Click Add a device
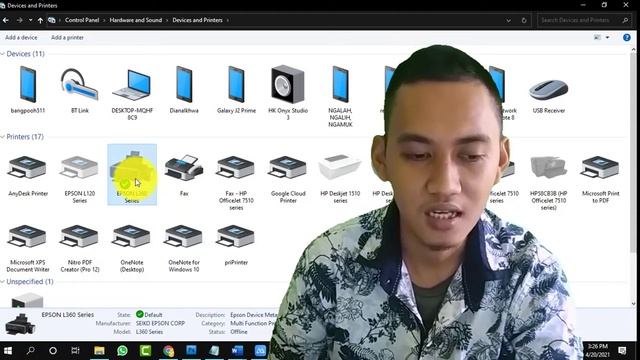Viewport: 640px width, 360px height. pyautogui.click(x=21, y=38)
